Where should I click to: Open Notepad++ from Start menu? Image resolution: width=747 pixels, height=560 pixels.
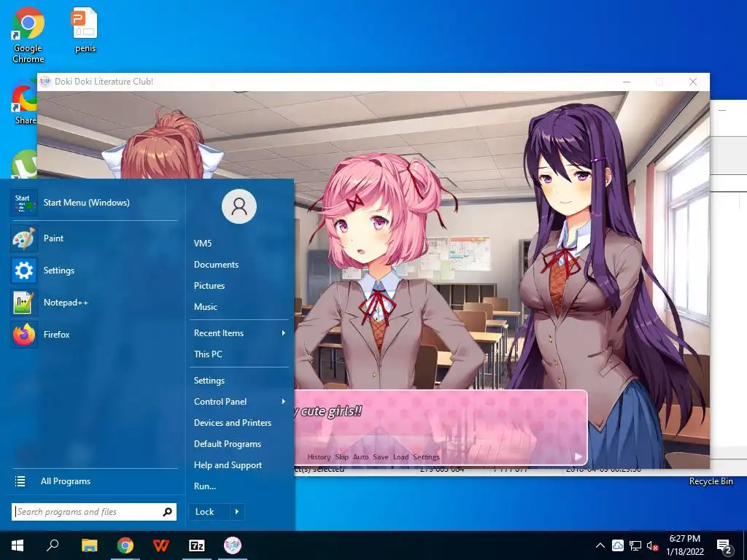[x=96, y=303]
